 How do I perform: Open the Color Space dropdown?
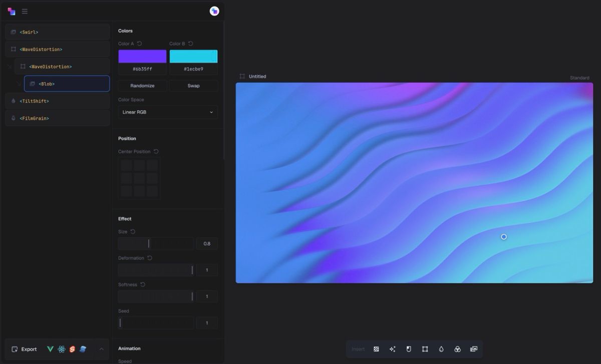click(168, 112)
